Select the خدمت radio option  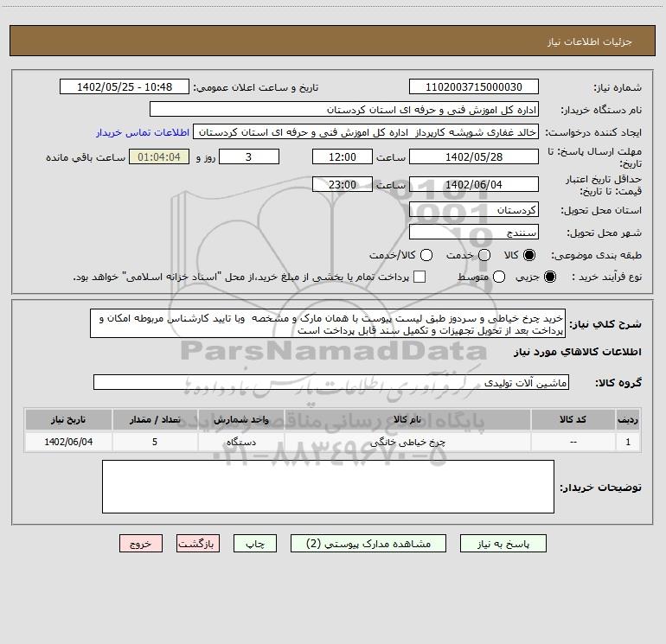[x=484, y=255]
